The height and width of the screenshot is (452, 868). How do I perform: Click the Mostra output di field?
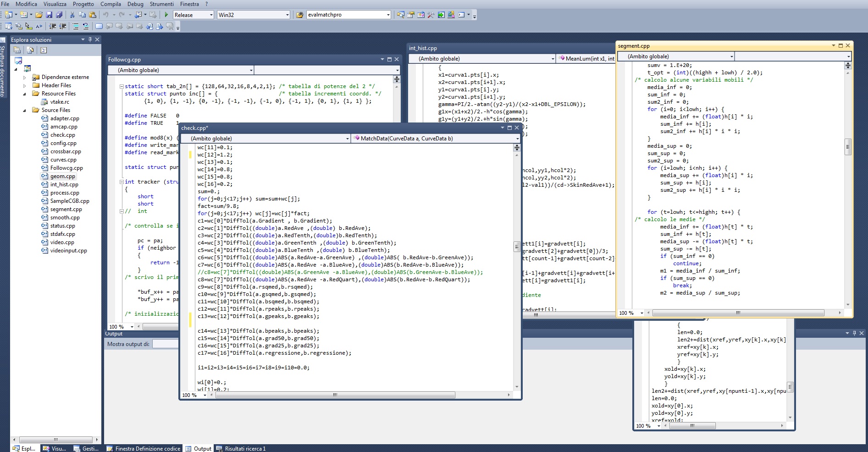[x=165, y=344]
